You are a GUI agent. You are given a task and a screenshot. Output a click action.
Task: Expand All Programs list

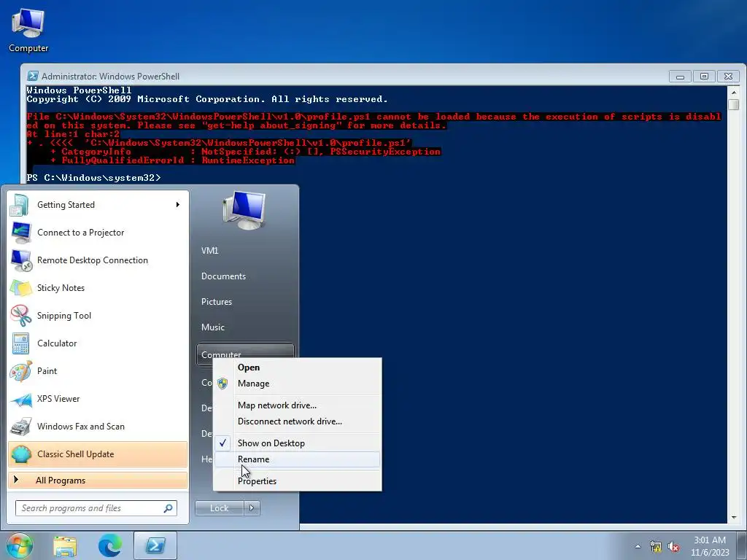click(x=98, y=481)
